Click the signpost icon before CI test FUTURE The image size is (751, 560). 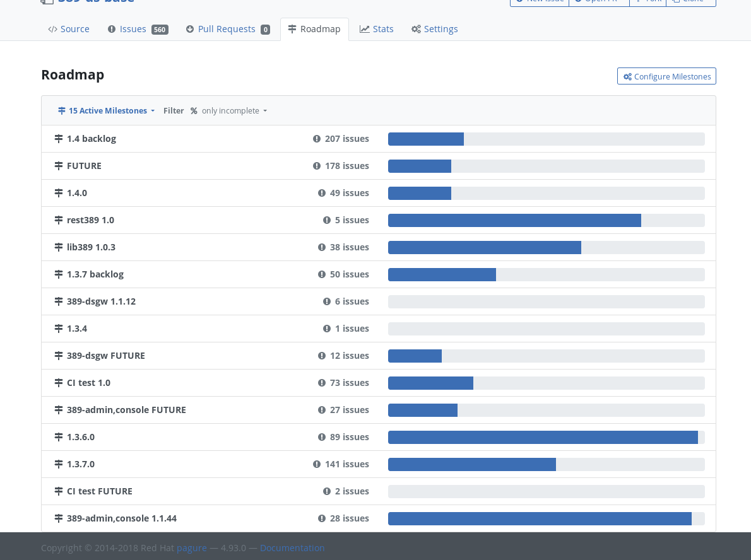tap(59, 491)
